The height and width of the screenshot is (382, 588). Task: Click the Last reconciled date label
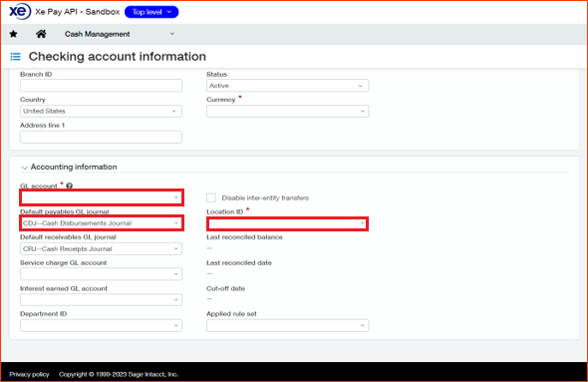coord(239,262)
